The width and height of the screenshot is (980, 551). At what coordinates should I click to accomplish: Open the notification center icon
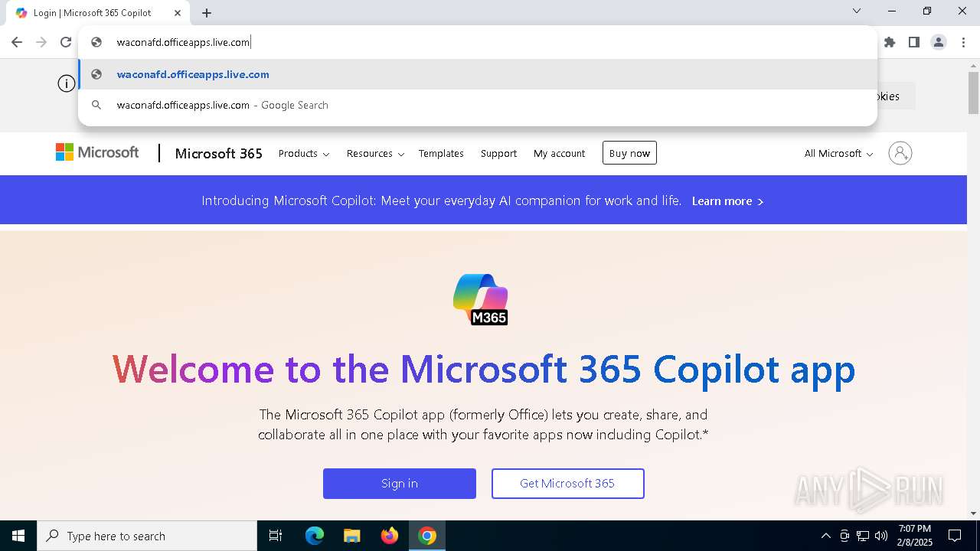[955, 536]
